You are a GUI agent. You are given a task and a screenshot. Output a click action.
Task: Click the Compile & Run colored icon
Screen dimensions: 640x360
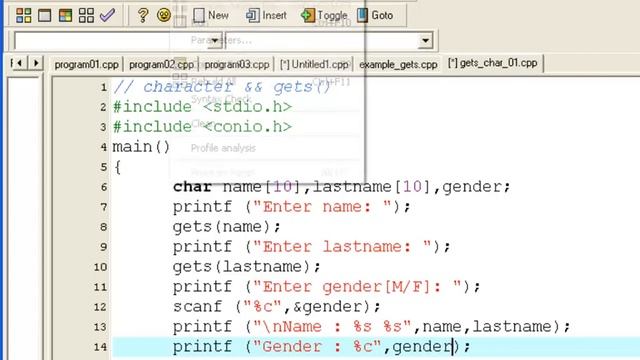(65, 16)
